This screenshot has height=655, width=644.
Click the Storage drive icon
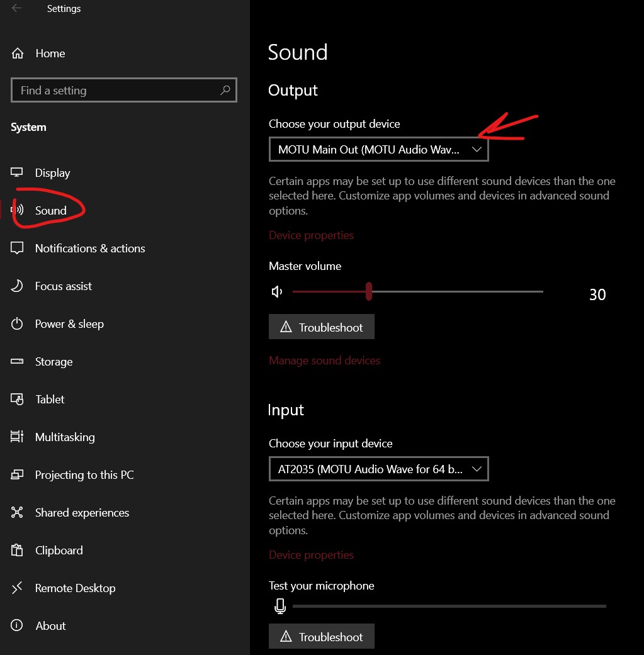17,361
